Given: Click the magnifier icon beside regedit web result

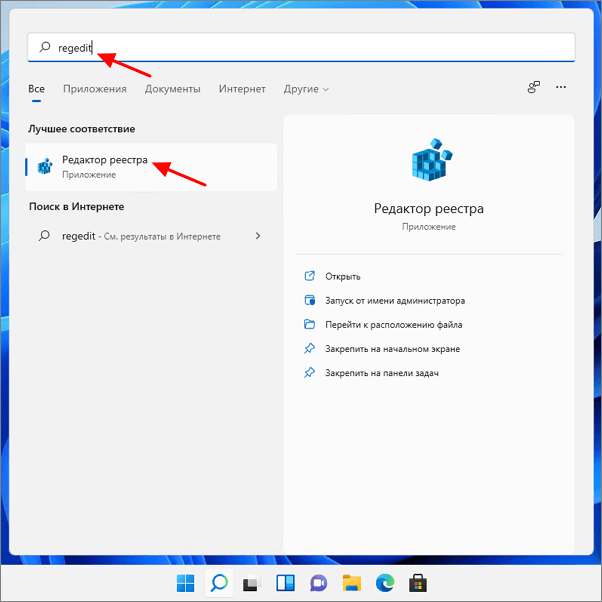Looking at the screenshot, I should click(x=45, y=235).
